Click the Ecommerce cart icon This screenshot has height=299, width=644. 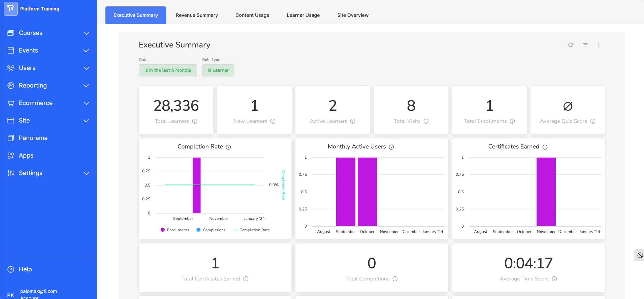[x=11, y=103]
